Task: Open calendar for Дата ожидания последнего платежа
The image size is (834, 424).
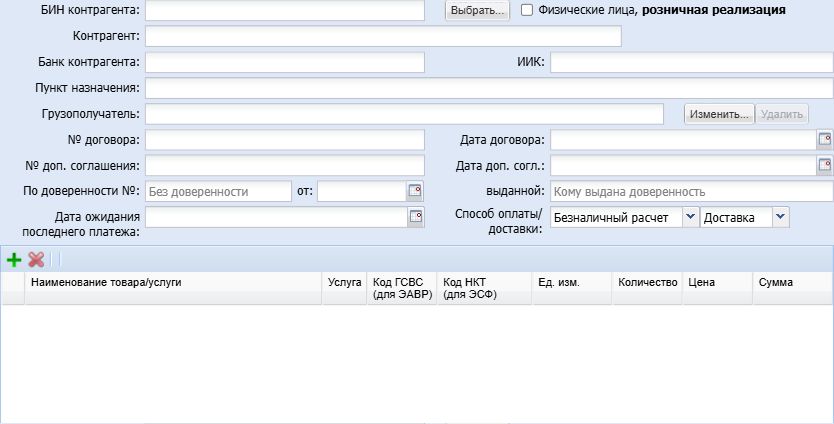Action: click(x=415, y=217)
